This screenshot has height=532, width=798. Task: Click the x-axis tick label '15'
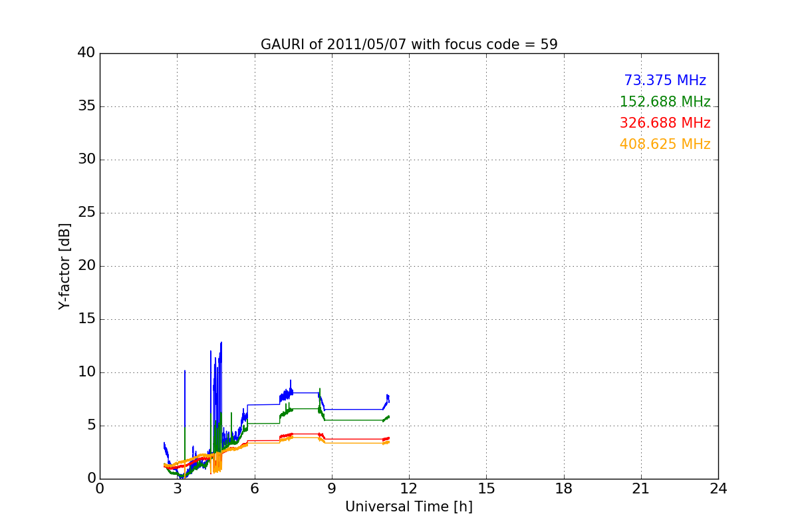(x=486, y=489)
